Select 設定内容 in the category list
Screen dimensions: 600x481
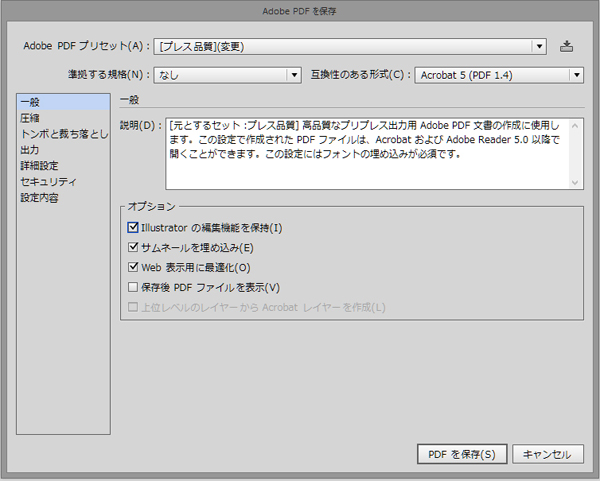point(64,198)
